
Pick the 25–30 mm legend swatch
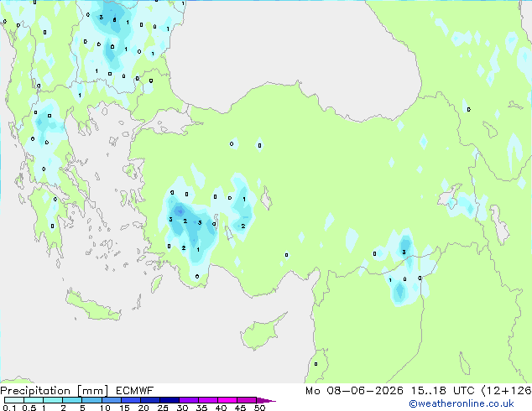[x=170, y=400]
